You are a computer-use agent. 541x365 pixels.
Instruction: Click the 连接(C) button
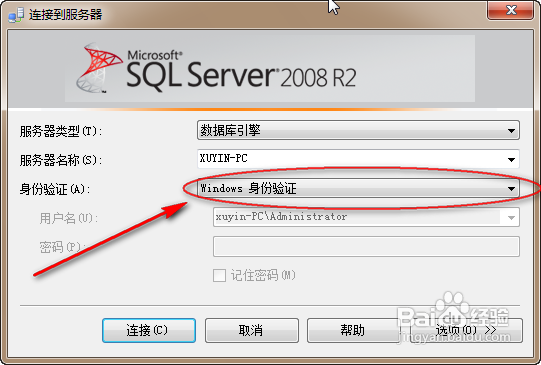pyautogui.click(x=149, y=330)
